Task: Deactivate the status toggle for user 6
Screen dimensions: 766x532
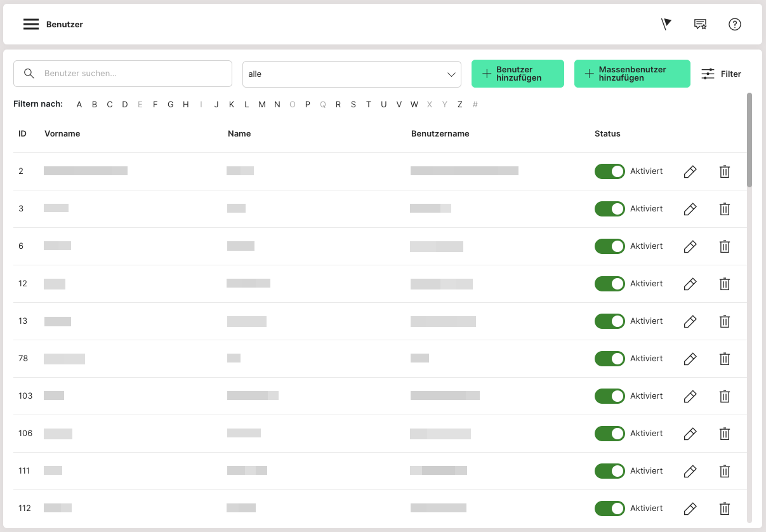Action: pyautogui.click(x=609, y=246)
